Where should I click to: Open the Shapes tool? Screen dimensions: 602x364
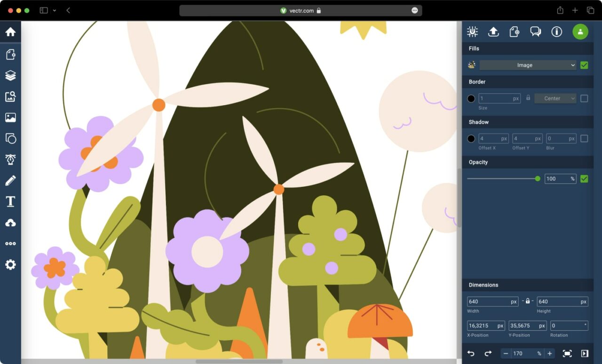click(10, 139)
